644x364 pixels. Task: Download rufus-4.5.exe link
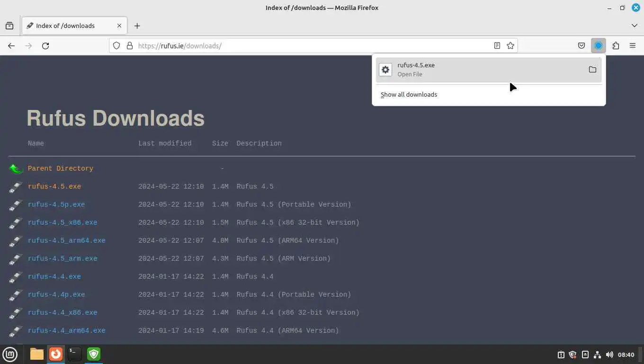54,186
